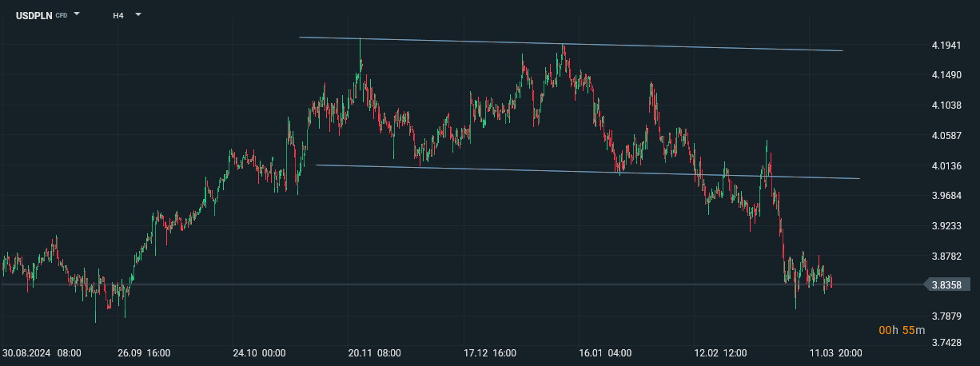The height and width of the screenshot is (366, 980).
Task: Click the 4.1941 price axis label
Action: pyautogui.click(x=948, y=45)
